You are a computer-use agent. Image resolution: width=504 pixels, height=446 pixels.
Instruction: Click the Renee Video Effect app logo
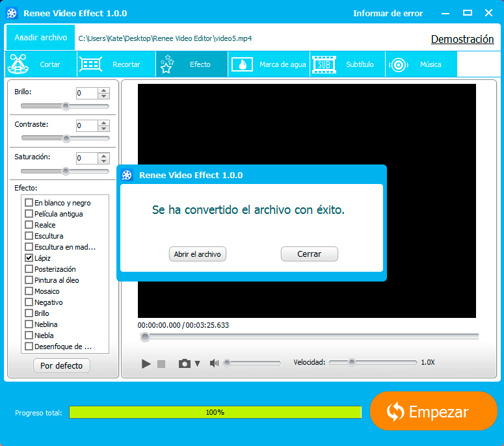point(12,13)
